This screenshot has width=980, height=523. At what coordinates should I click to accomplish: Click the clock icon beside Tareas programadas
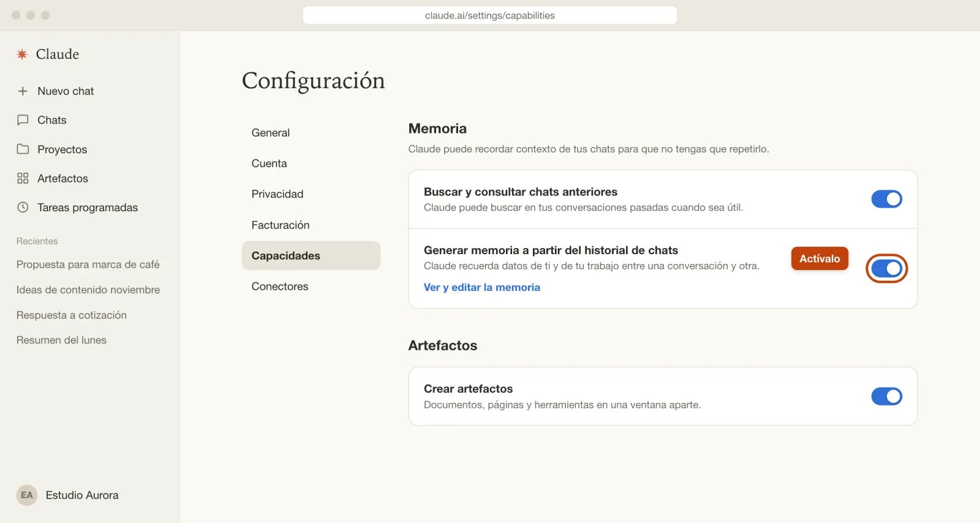[23, 207]
